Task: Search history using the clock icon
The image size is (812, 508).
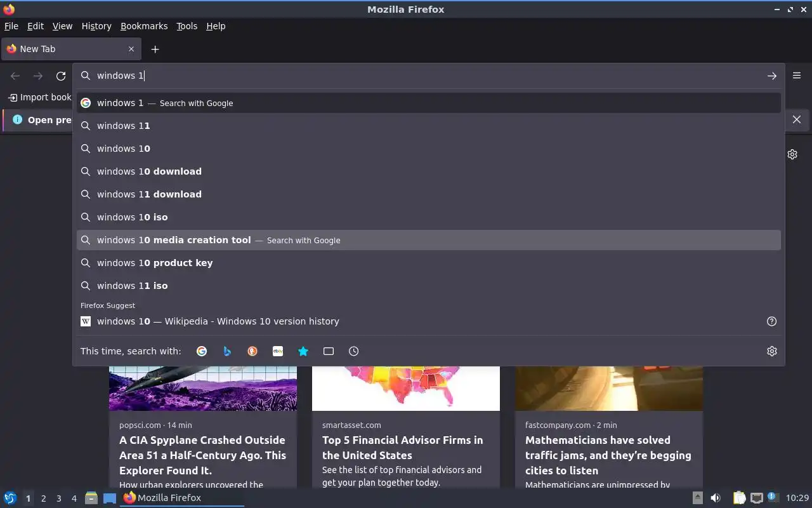Action: (354, 351)
